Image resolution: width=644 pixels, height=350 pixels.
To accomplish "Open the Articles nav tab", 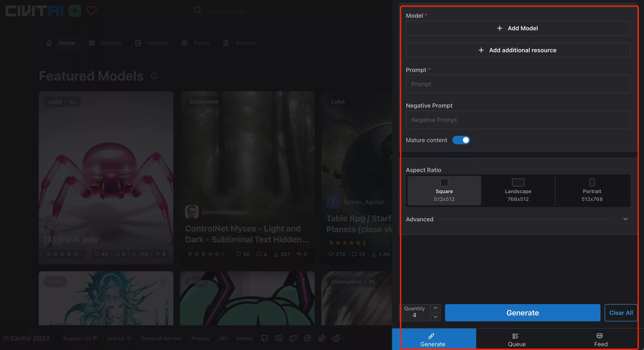I will click(240, 43).
